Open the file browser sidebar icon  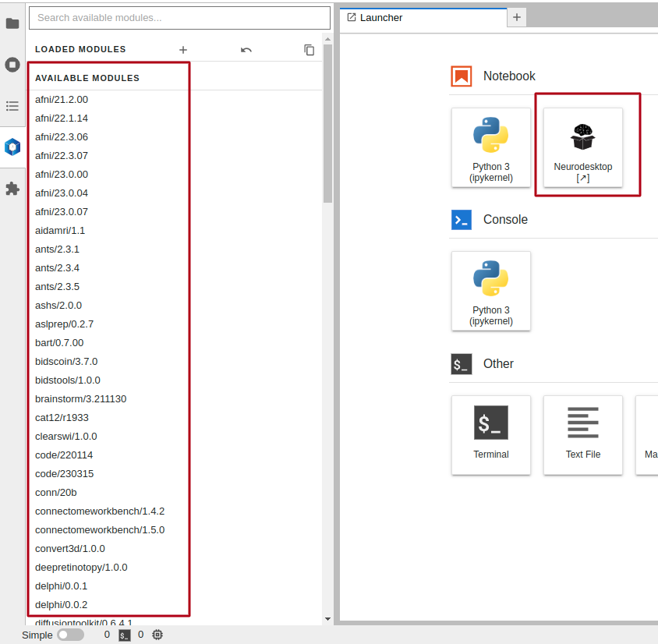tap(12, 23)
